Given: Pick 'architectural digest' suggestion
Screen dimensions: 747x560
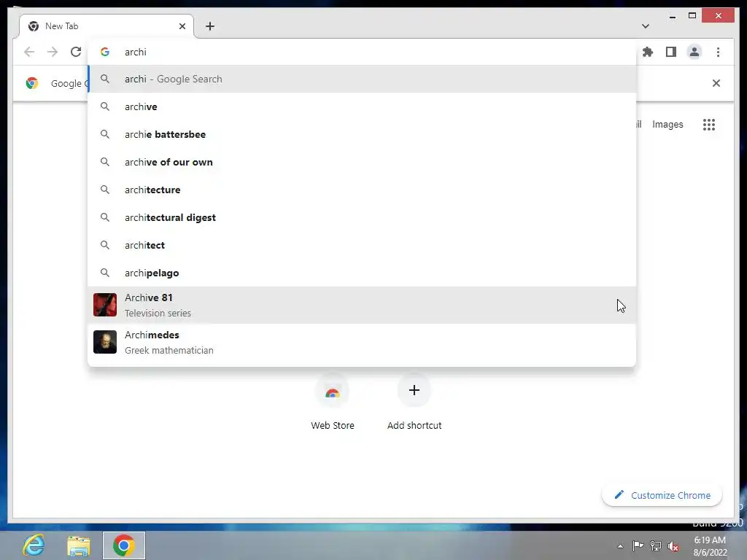Looking at the screenshot, I should tap(362, 217).
